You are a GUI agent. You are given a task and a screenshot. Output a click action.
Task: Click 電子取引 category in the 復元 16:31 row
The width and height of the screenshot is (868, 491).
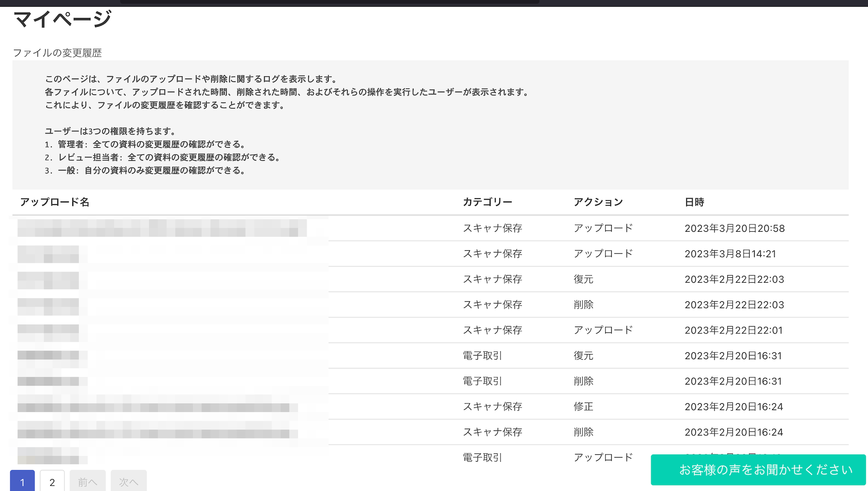click(482, 356)
